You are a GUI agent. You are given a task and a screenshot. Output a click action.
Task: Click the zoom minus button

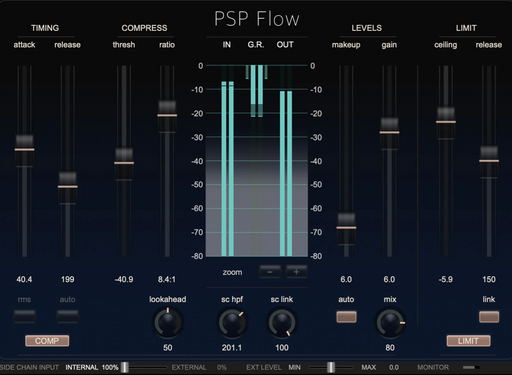(x=270, y=272)
